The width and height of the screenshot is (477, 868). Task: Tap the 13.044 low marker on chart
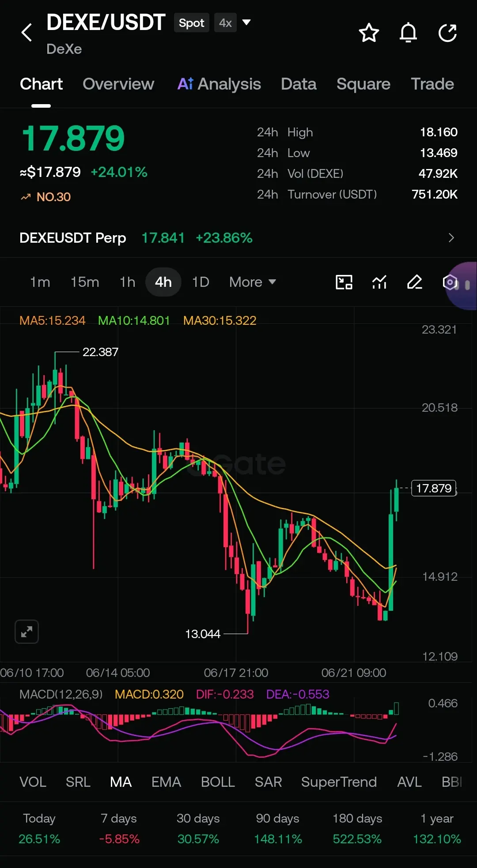point(203,634)
